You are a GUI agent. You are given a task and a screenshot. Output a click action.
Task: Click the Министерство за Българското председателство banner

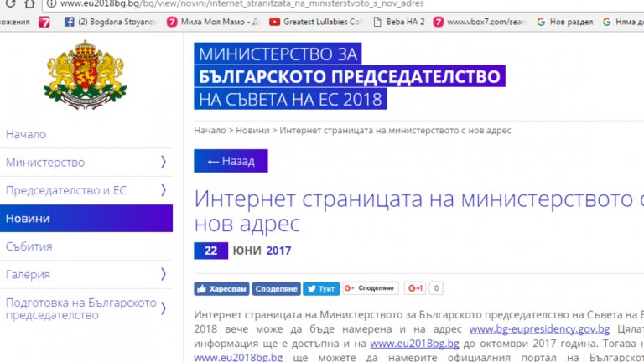(x=350, y=76)
